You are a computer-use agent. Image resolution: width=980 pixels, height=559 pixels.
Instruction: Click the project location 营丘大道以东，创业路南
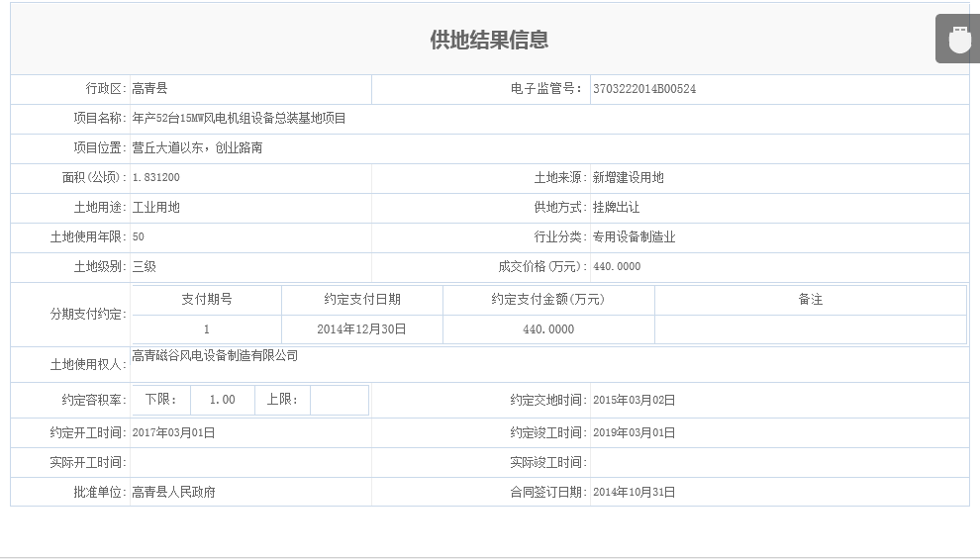click(197, 147)
